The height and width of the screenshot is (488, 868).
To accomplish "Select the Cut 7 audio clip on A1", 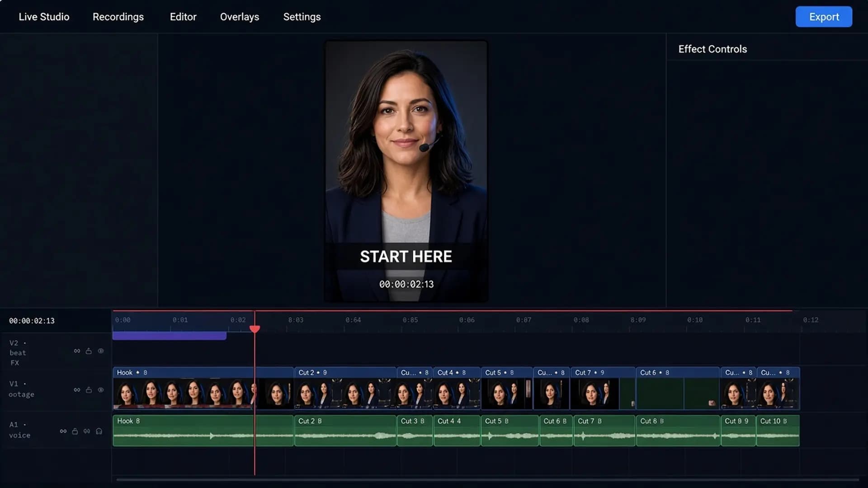I will point(604,431).
